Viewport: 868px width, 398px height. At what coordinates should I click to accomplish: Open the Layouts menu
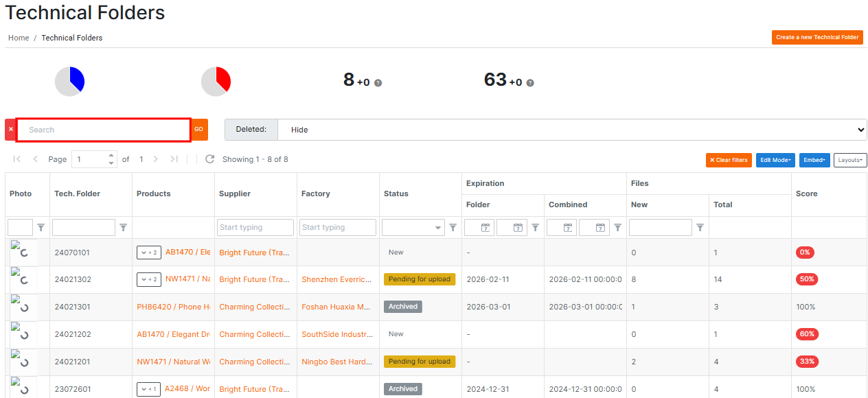(x=850, y=160)
